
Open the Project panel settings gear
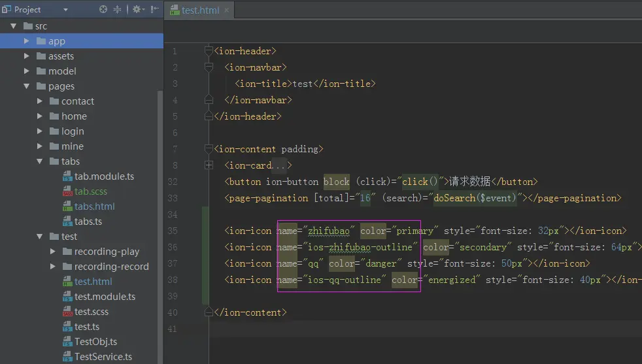[139, 9]
